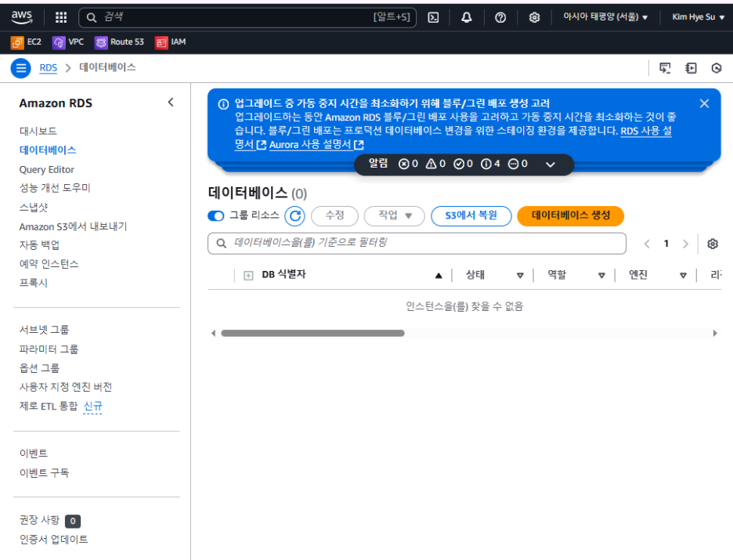The height and width of the screenshot is (560, 733).
Task: Open the help question mark icon
Action: click(x=500, y=17)
